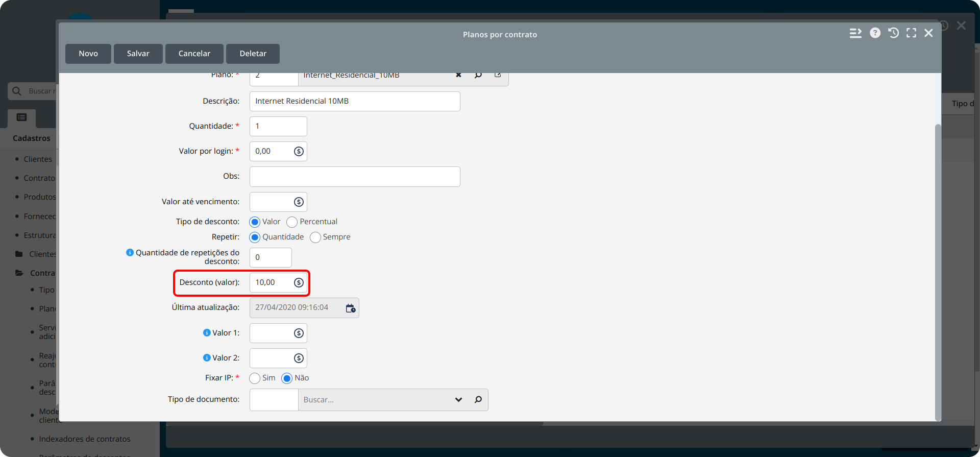Open the help question mark icon
This screenshot has height=457, width=980.
875,33
